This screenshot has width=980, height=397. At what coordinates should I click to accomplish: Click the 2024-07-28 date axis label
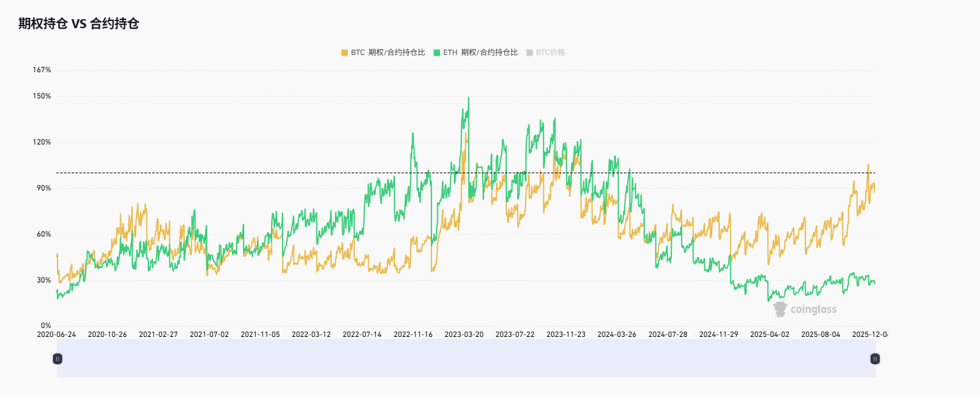click(668, 334)
